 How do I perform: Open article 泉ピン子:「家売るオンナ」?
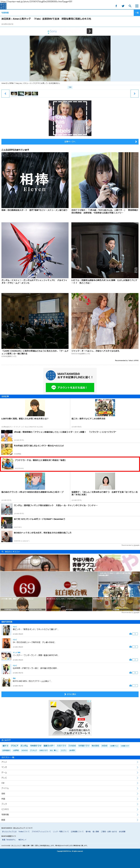[x=36, y=629]
